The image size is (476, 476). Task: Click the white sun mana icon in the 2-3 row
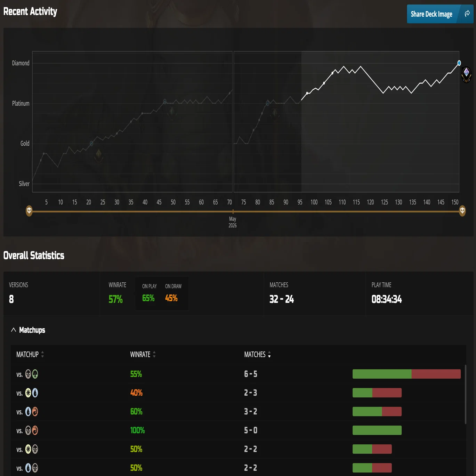coord(28,393)
